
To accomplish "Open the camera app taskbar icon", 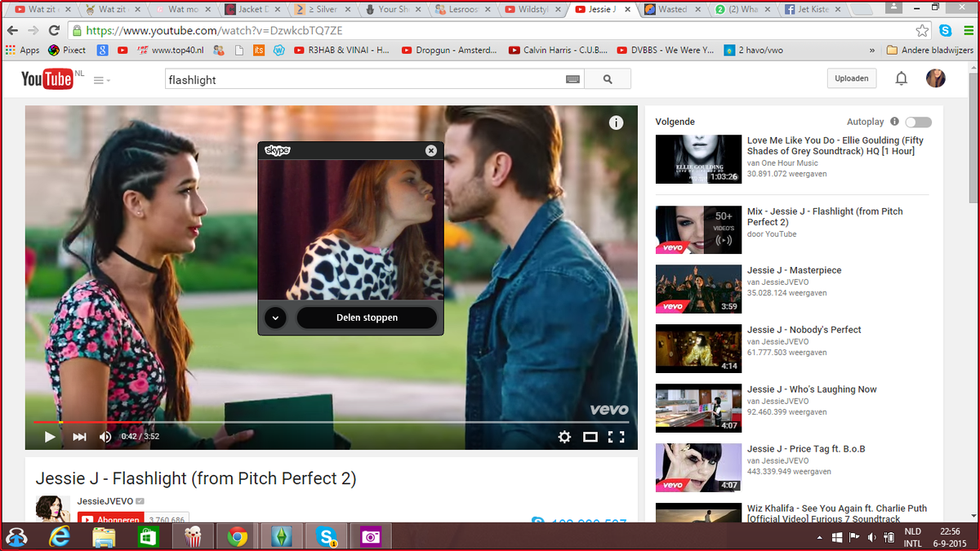I will [x=371, y=536].
